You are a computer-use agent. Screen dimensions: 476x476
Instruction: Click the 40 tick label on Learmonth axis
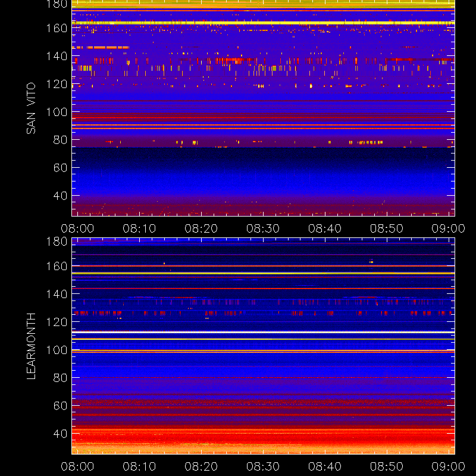[x=60, y=434]
